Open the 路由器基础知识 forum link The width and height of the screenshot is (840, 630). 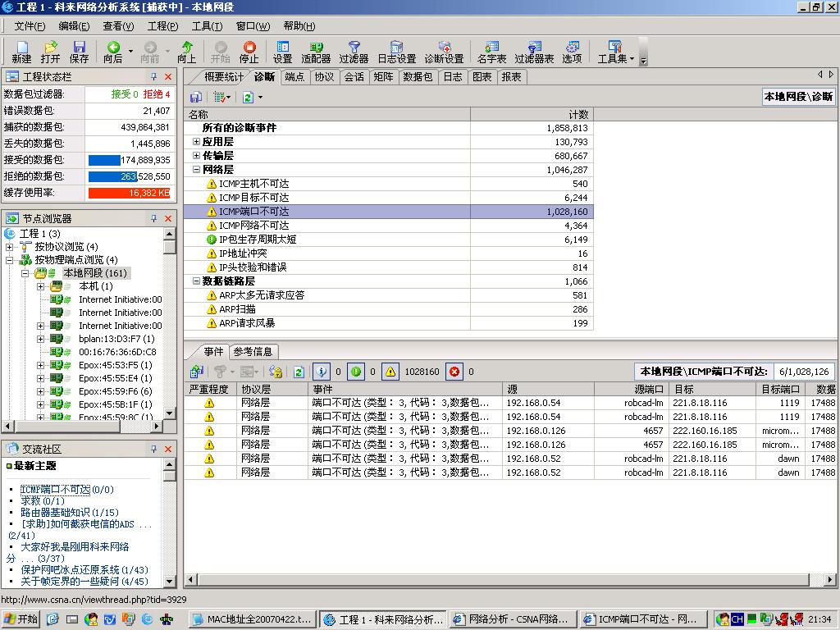(69, 513)
